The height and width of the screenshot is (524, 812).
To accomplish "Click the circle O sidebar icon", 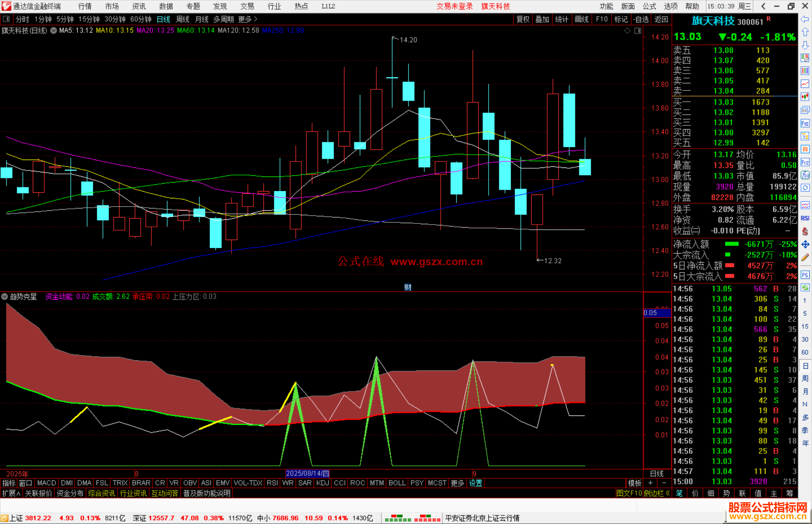I will [805, 188].
